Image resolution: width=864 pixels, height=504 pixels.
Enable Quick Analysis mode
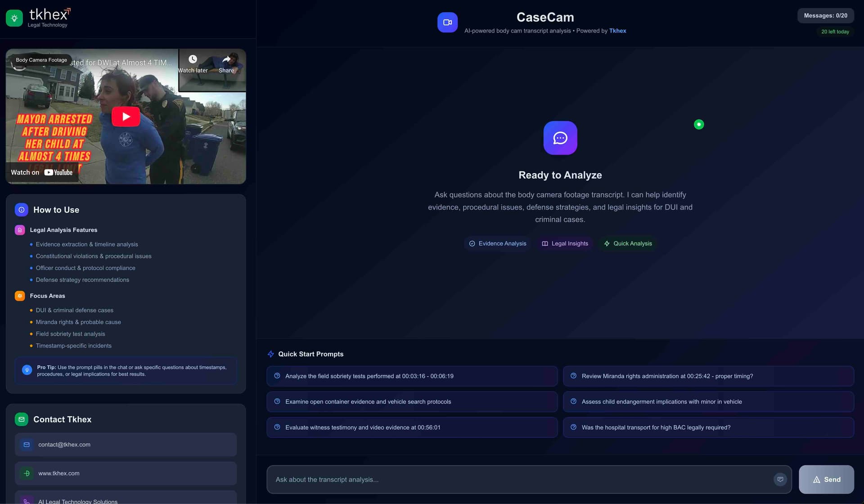pyautogui.click(x=628, y=243)
